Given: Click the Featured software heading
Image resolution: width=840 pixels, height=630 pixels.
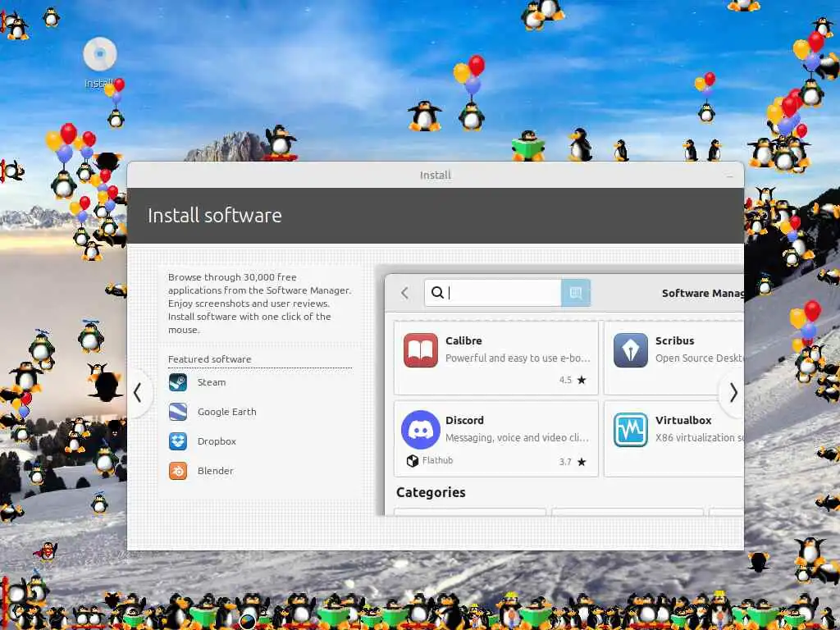Looking at the screenshot, I should 209,359.
